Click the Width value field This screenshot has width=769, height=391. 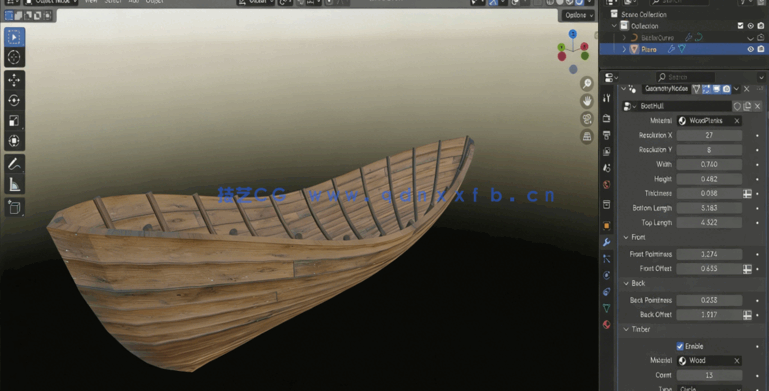click(709, 164)
